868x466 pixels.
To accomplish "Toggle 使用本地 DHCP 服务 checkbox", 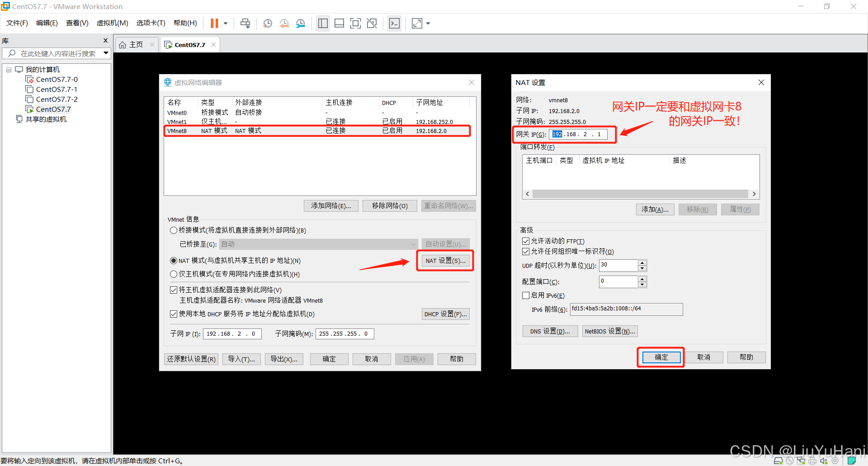I will point(174,314).
